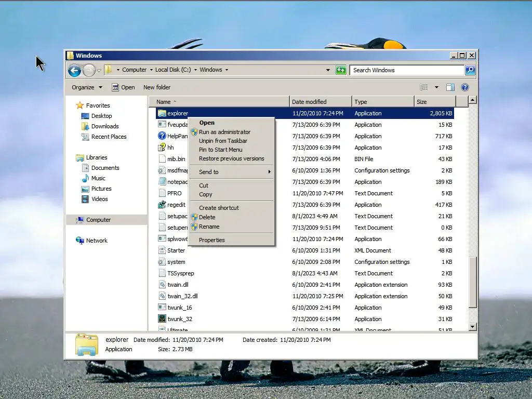Click the Forward navigation arrow
Viewport: 532px width, 399px height.
point(89,70)
